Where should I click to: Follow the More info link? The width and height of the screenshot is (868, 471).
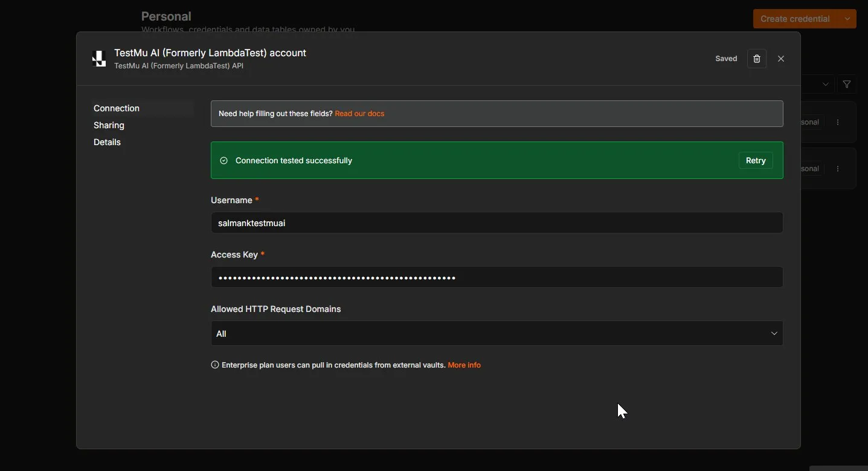coord(464,365)
